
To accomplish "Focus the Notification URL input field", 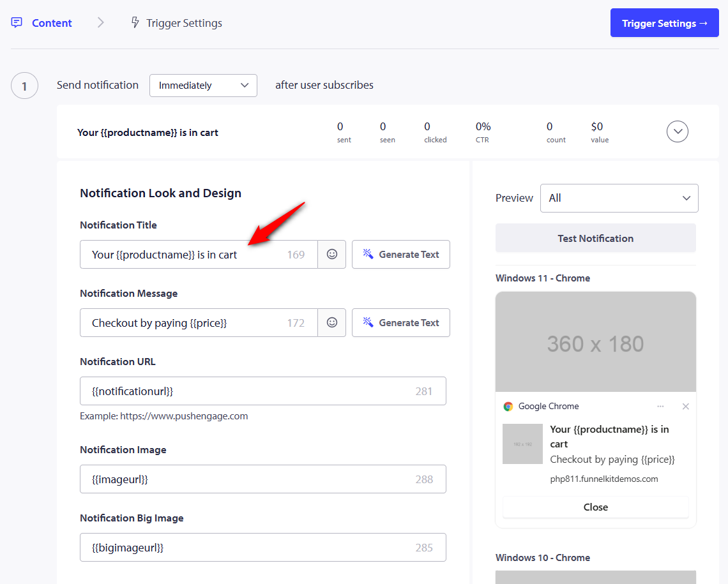I will (x=263, y=391).
